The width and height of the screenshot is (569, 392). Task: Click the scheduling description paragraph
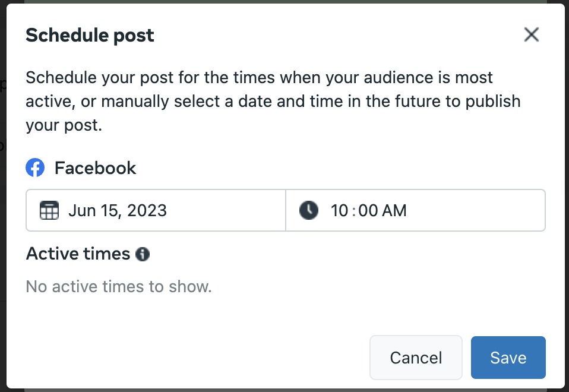[x=273, y=102]
